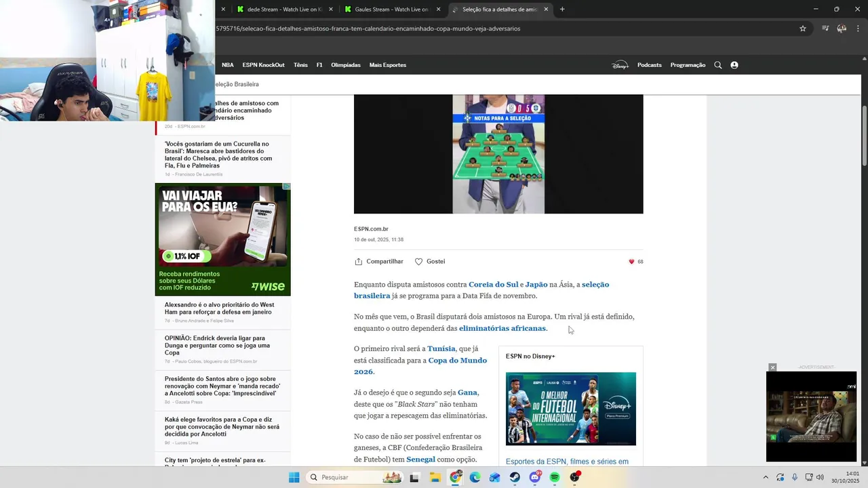
Task: Open Task View in the taskbar
Action: 414,477
